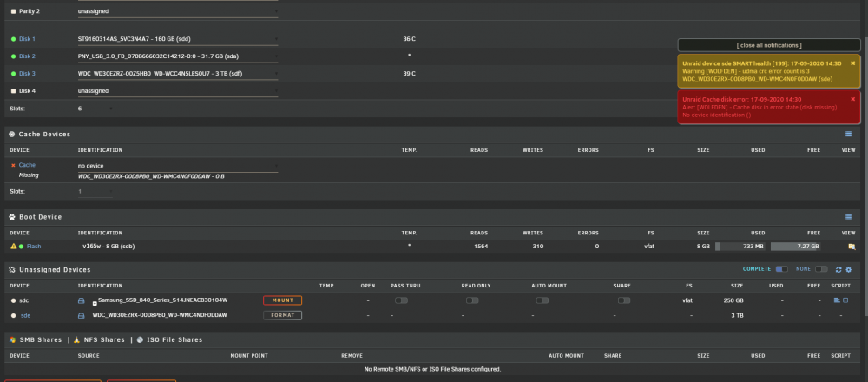Click the Boot Device paw icon
The height and width of the screenshot is (382, 868).
click(12, 217)
